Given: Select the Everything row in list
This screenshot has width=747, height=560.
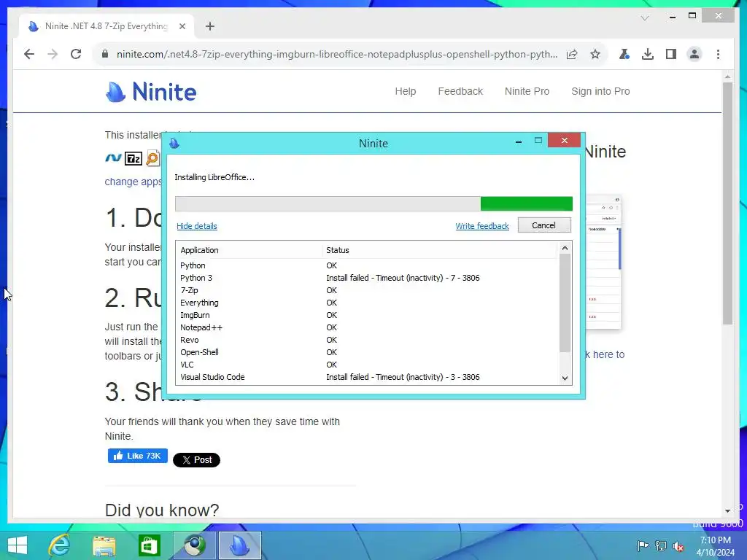Looking at the screenshot, I should coord(367,303).
